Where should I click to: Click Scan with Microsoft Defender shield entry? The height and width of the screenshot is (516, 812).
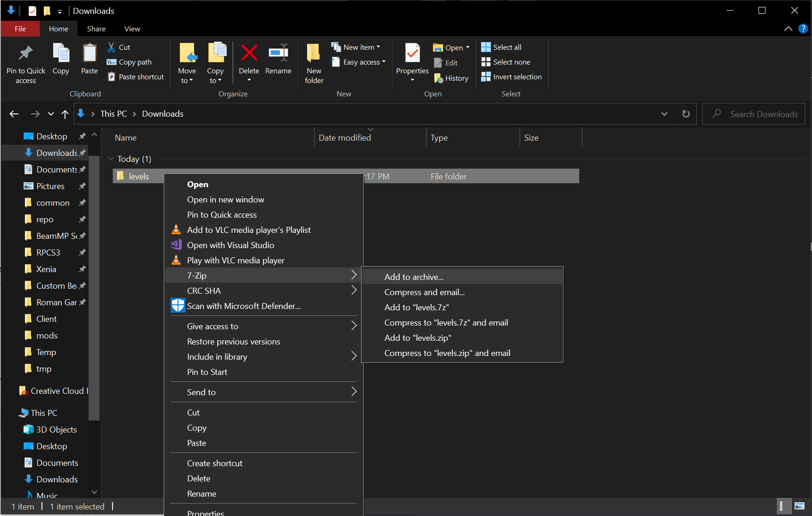(264, 306)
